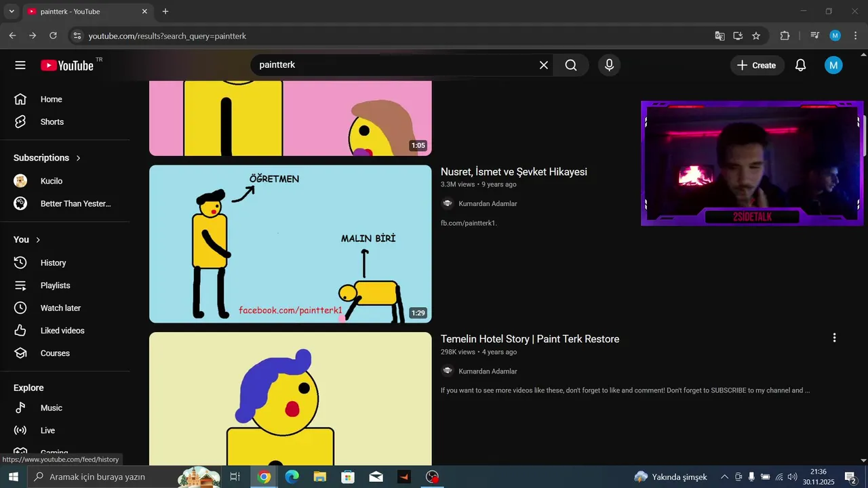868x488 pixels.
Task: Open more options for Temelin Hotel Story video
Action: point(835,338)
